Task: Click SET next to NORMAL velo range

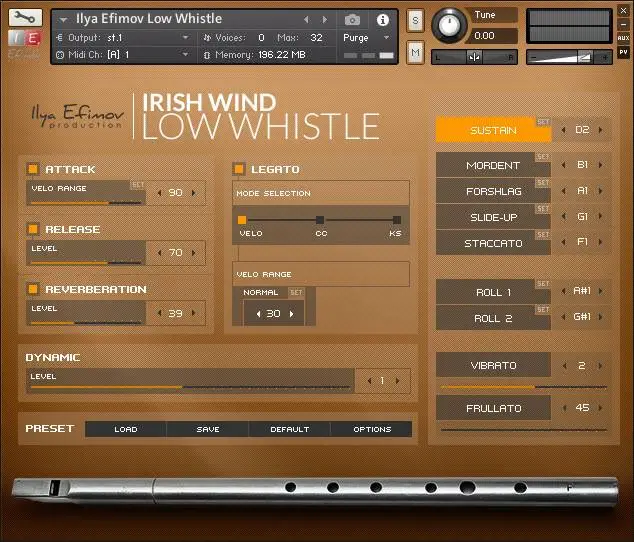Action: [x=296, y=292]
